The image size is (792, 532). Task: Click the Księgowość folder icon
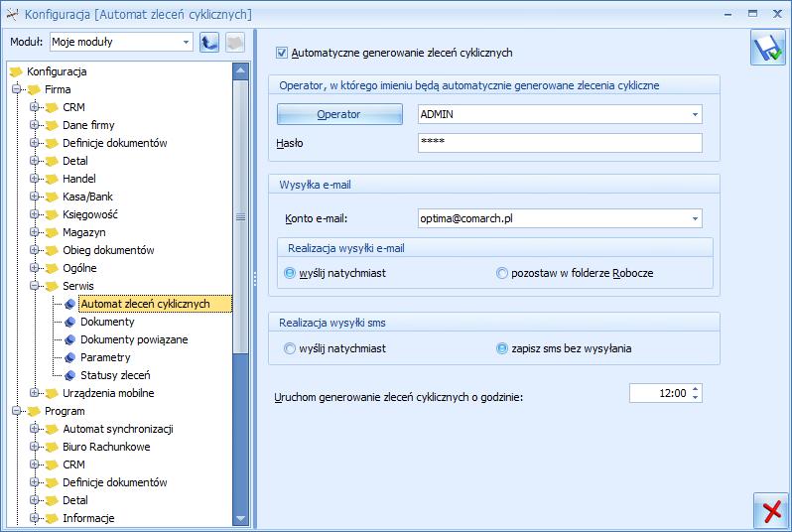(52, 214)
